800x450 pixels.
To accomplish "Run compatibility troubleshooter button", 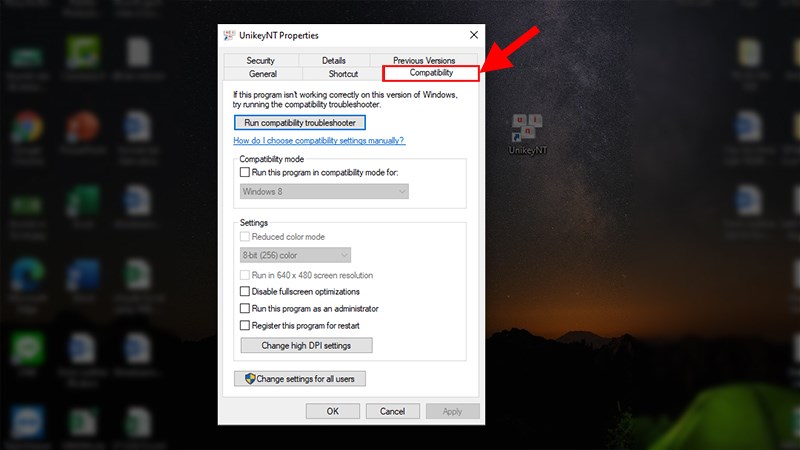I will tap(299, 122).
